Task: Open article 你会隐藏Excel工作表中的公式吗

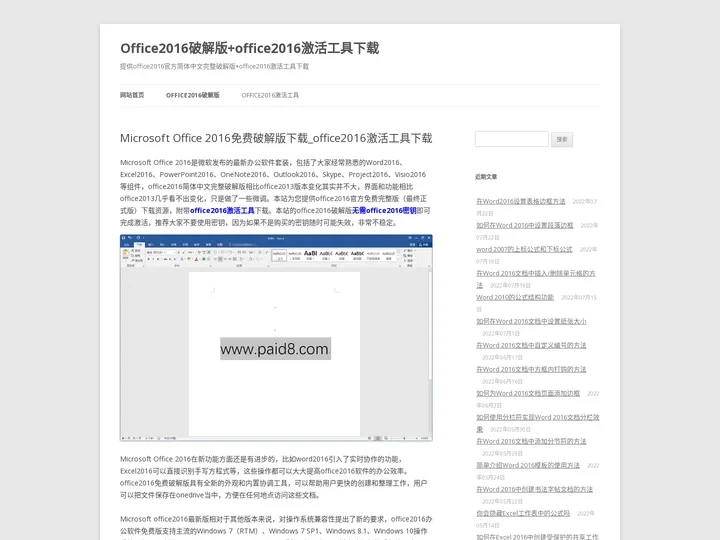Action: pyautogui.click(x=523, y=513)
